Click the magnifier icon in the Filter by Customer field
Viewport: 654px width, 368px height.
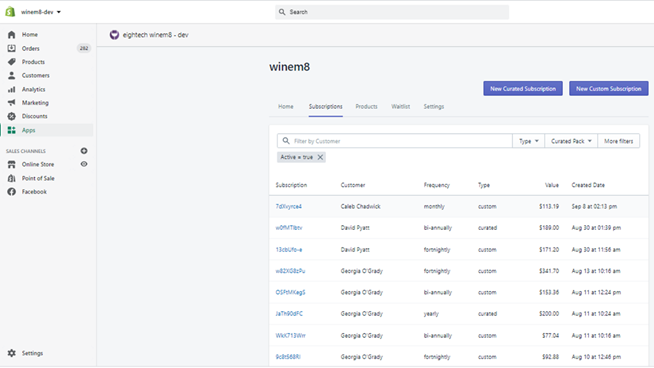tap(286, 141)
